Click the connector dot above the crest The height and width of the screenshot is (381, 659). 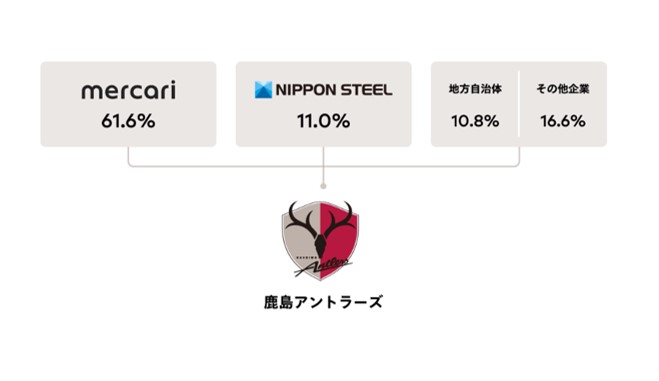tap(323, 186)
